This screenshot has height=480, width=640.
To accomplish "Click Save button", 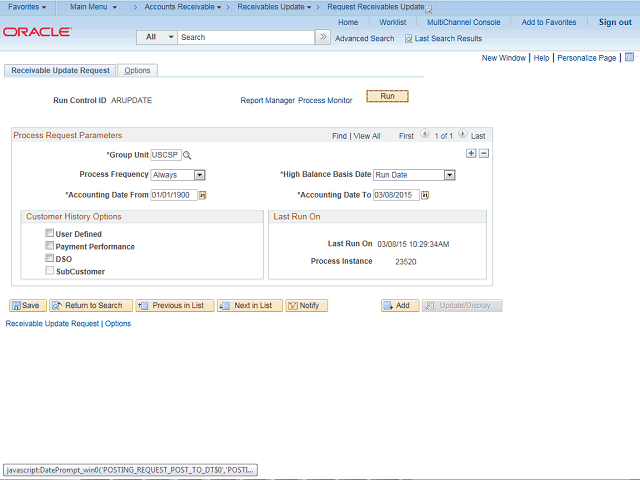I will click(x=28, y=305).
